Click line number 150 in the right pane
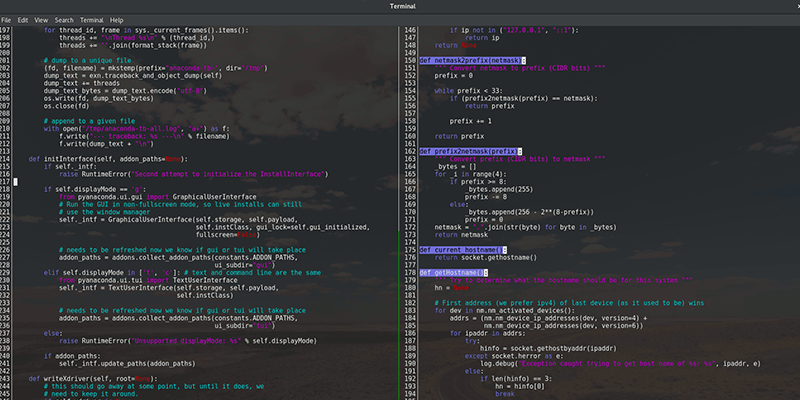The width and height of the screenshot is (800, 400). (408, 61)
